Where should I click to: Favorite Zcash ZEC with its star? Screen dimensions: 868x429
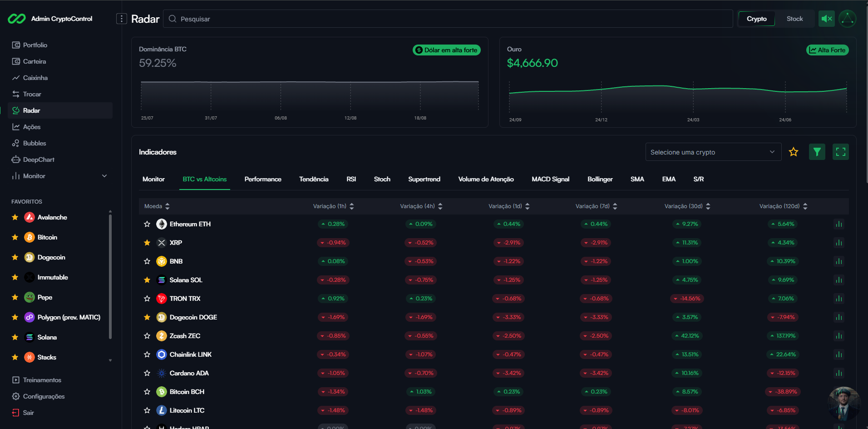(x=147, y=336)
